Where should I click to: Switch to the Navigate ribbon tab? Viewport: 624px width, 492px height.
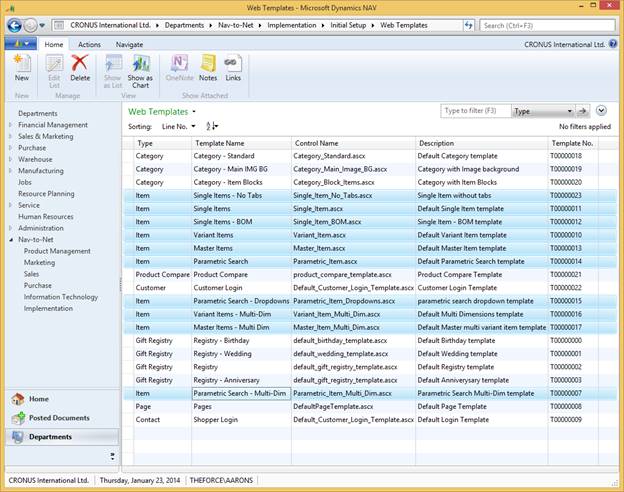coord(129,45)
